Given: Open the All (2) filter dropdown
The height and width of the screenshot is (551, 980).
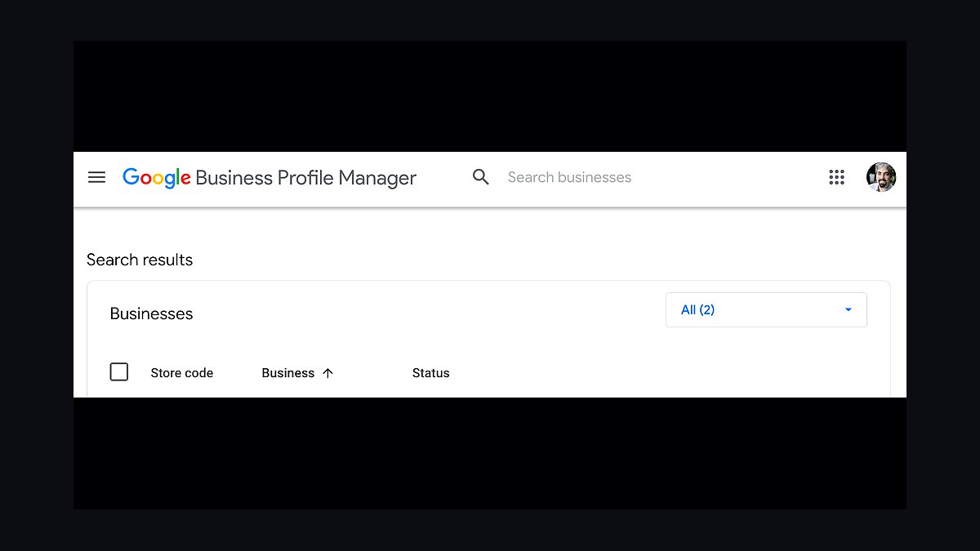Looking at the screenshot, I should coord(766,310).
